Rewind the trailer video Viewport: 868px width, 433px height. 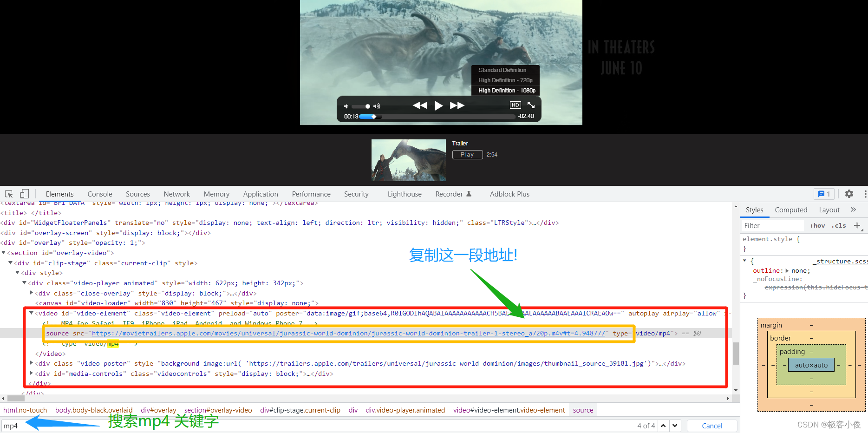(420, 105)
